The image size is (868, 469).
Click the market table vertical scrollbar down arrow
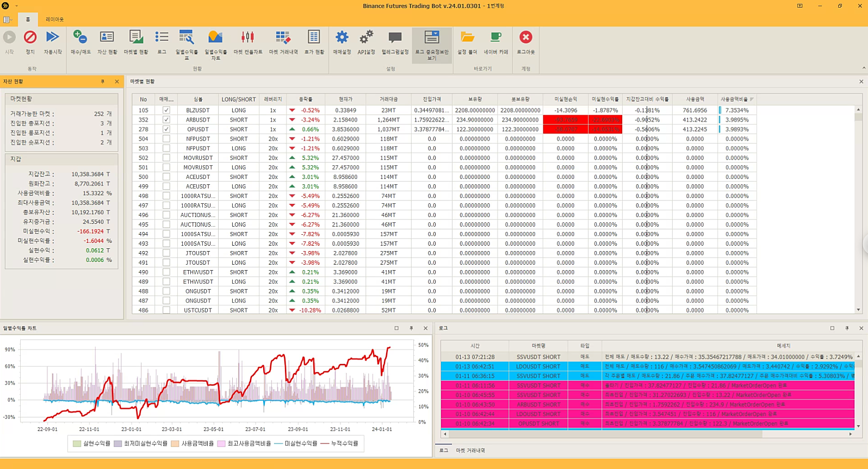858,310
